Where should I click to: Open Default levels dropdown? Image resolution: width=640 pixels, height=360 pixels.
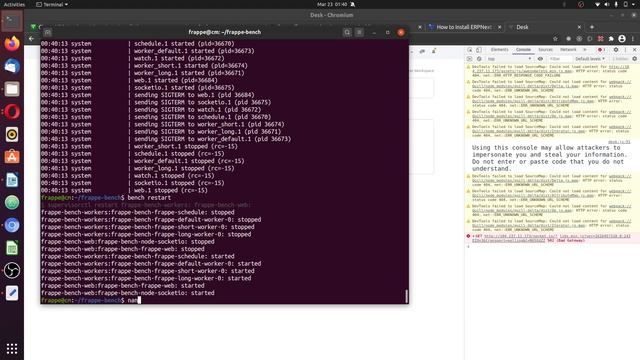(x=590, y=59)
